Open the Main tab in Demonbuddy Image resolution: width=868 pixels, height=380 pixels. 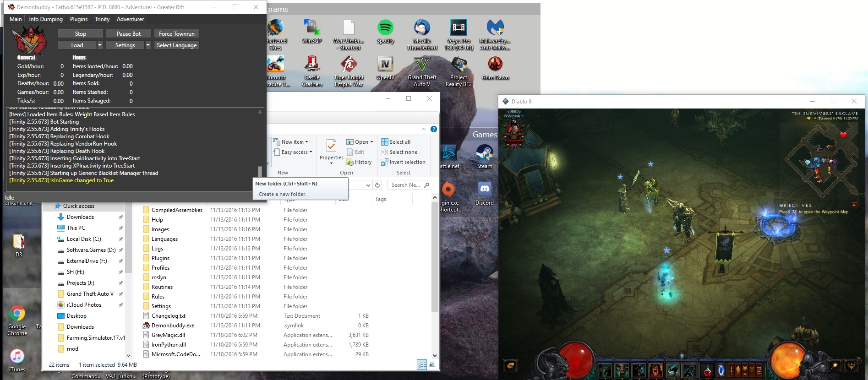[x=16, y=19]
